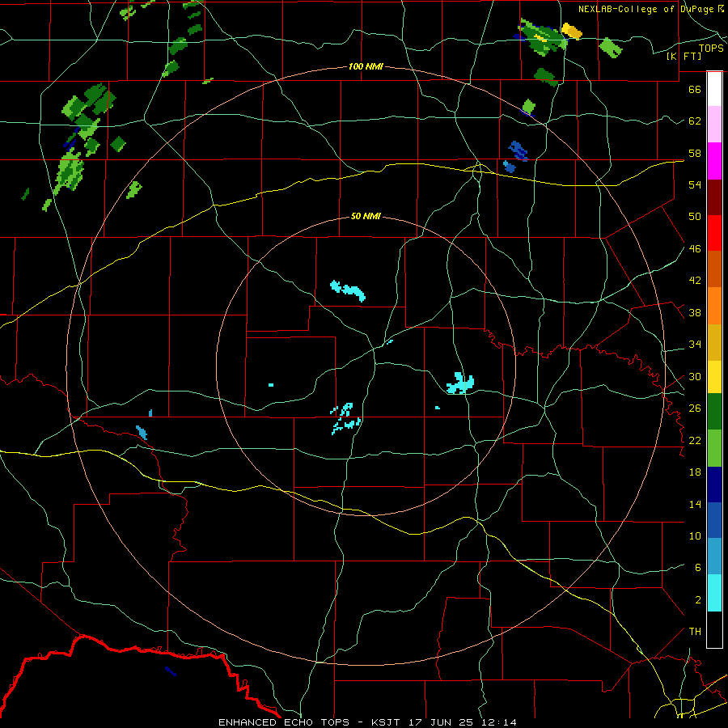The height and width of the screenshot is (728, 728).
Task: Click the '[K FT]' units label
Action: [684, 56]
